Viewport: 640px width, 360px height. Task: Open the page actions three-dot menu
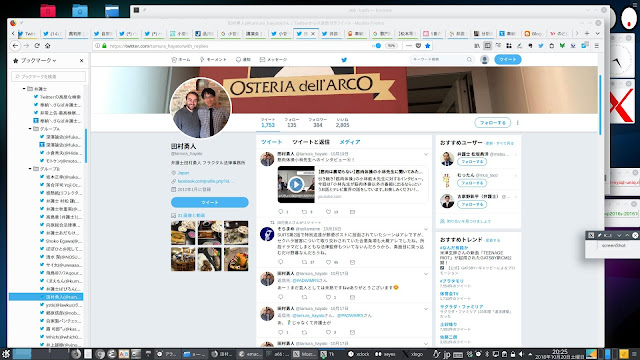(x=409, y=46)
